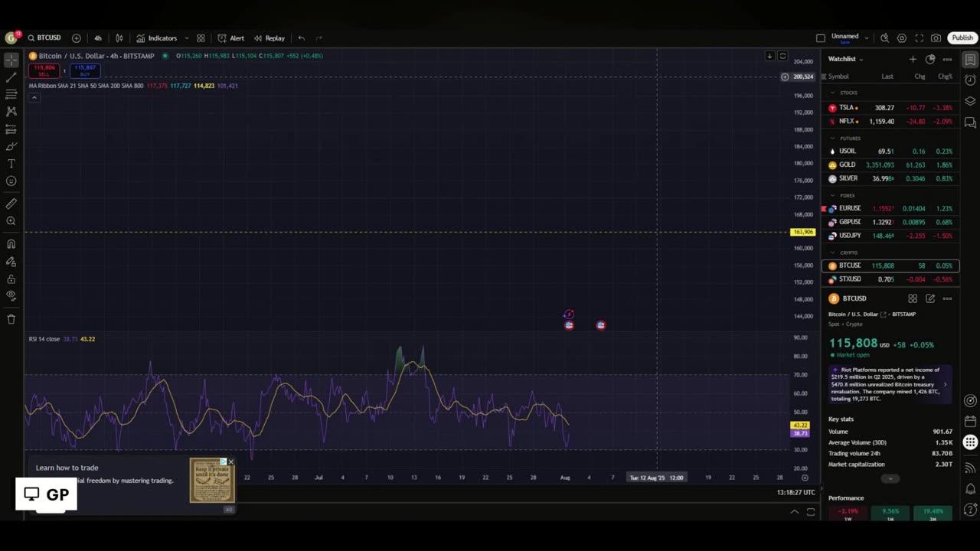Image resolution: width=980 pixels, height=551 pixels.
Task: Activate the zoom in tool
Action: pyautogui.click(x=11, y=221)
